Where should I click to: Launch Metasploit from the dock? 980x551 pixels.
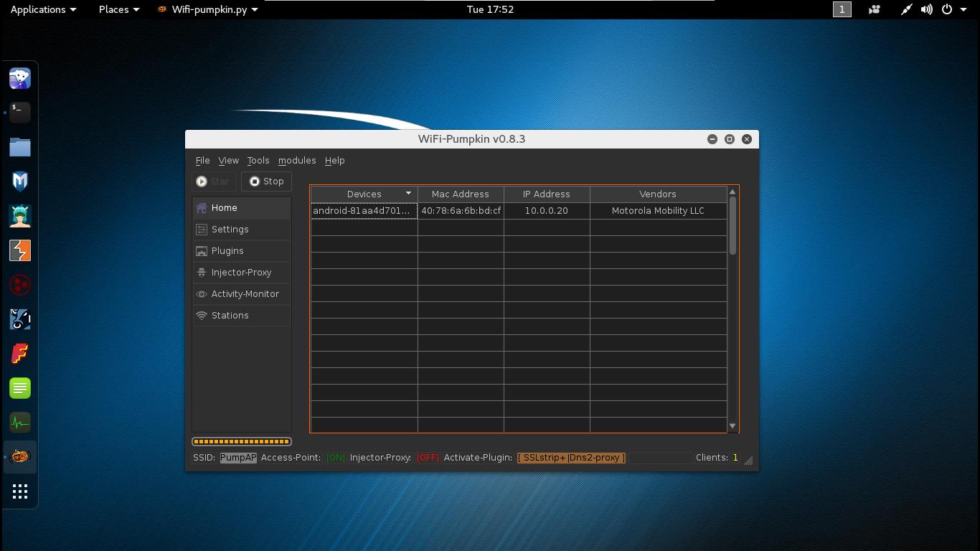20,182
